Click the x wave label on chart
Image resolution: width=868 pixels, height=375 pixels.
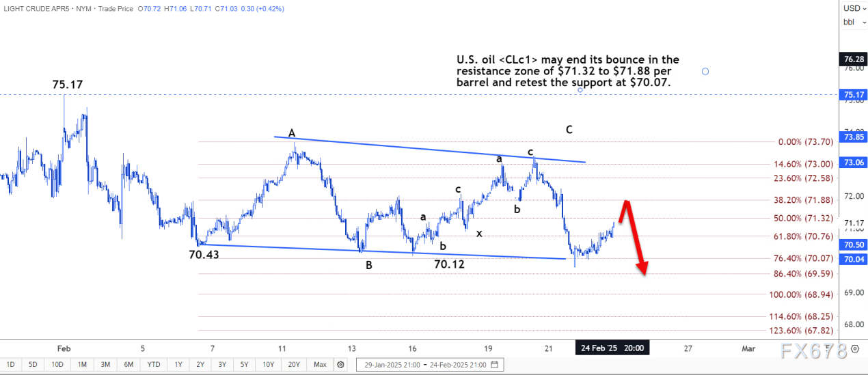coord(479,234)
